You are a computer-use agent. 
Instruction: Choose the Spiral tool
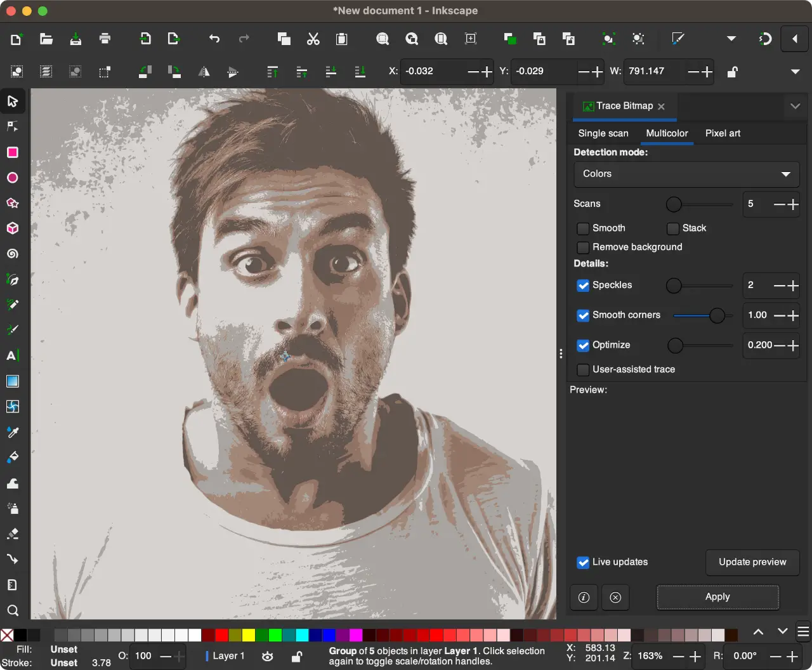(12, 254)
